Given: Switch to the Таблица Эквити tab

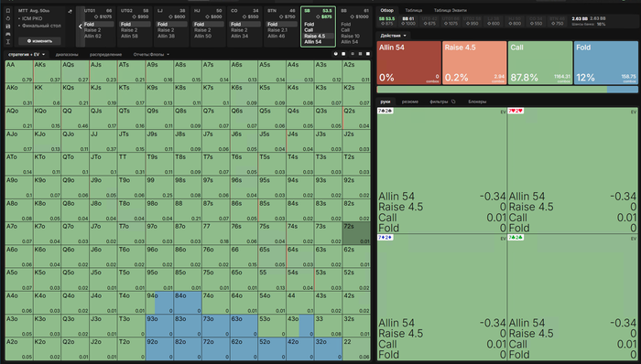Looking at the screenshot, I should [451, 10].
